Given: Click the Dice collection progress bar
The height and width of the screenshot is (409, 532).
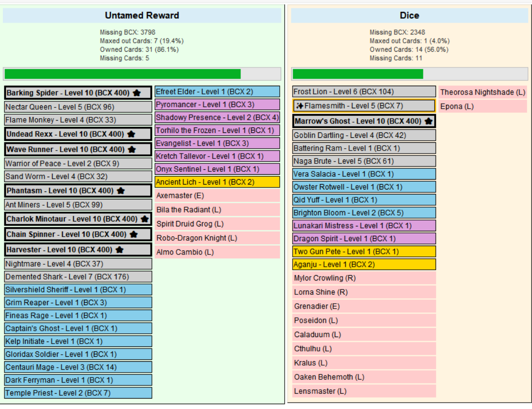Looking at the screenshot, I should click(x=410, y=74).
